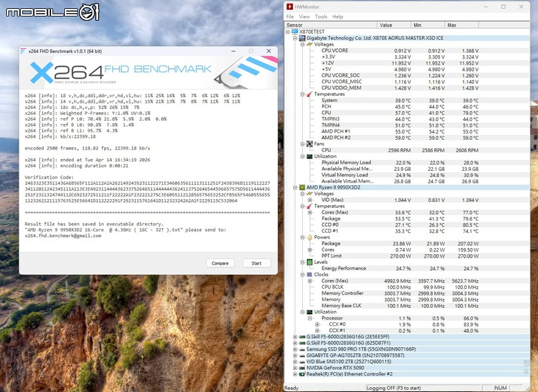The image size is (538, 392).
Task: Click the motherboard Temperatures thermometer icon
Action: point(310,94)
